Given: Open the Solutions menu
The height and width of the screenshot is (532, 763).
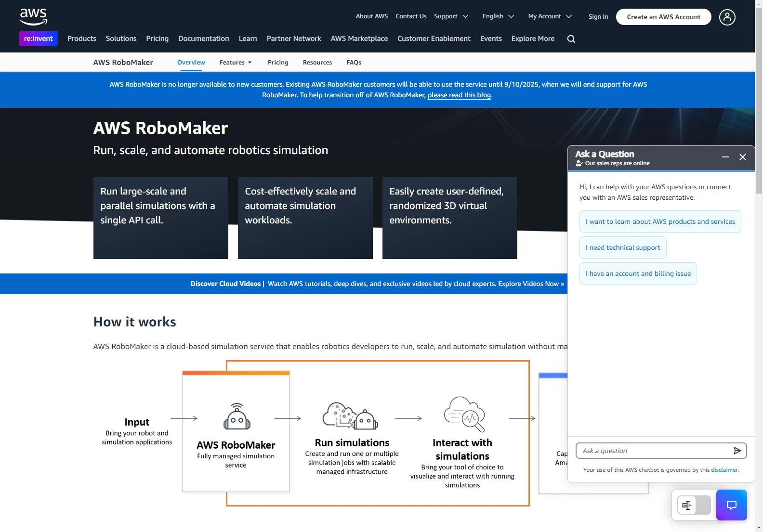Looking at the screenshot, I should (121, 39).
